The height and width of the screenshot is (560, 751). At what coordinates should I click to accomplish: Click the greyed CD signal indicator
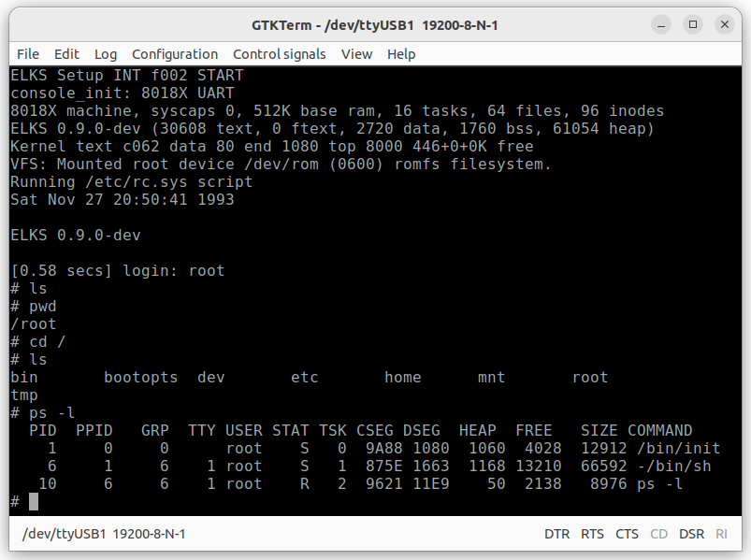pyautogui.click(x=658, y=534)
